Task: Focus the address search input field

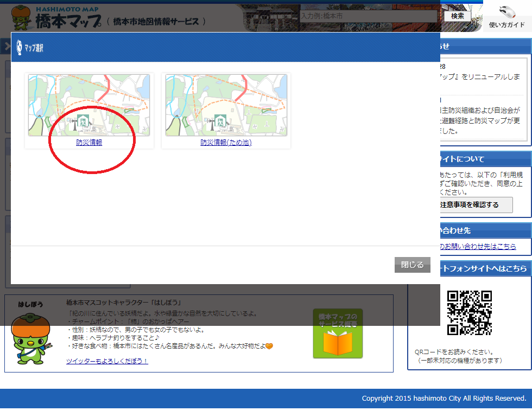Action: 369,16
